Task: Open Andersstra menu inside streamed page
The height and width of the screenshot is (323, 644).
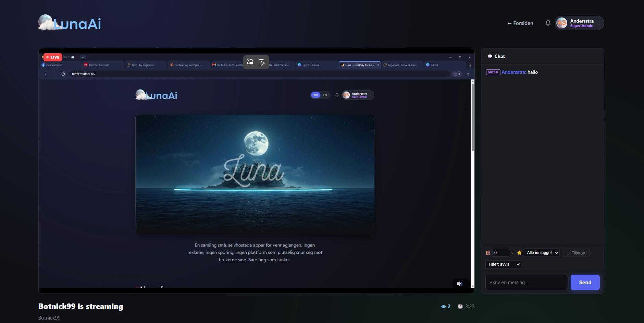Action: 358,95
